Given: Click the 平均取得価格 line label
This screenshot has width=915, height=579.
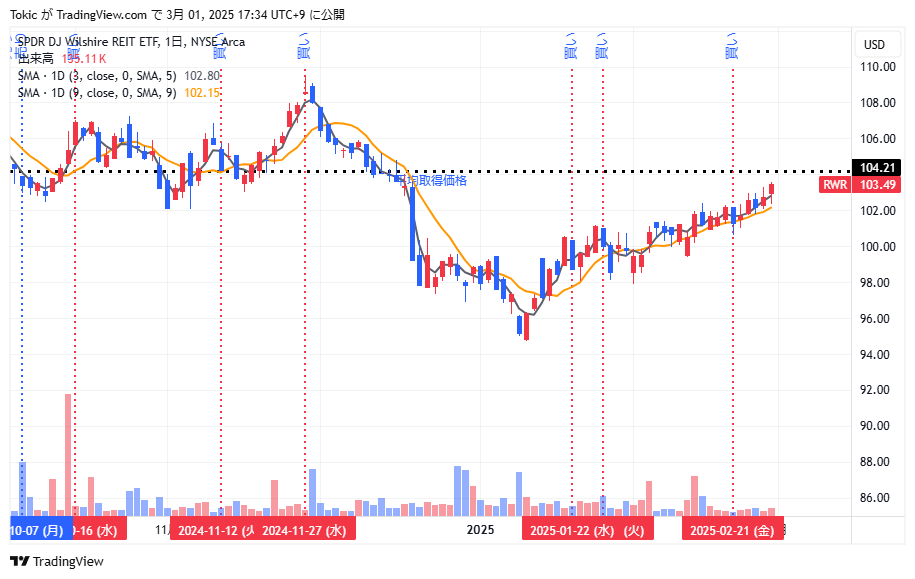Looking at the screenshot, I should point(433,180).
